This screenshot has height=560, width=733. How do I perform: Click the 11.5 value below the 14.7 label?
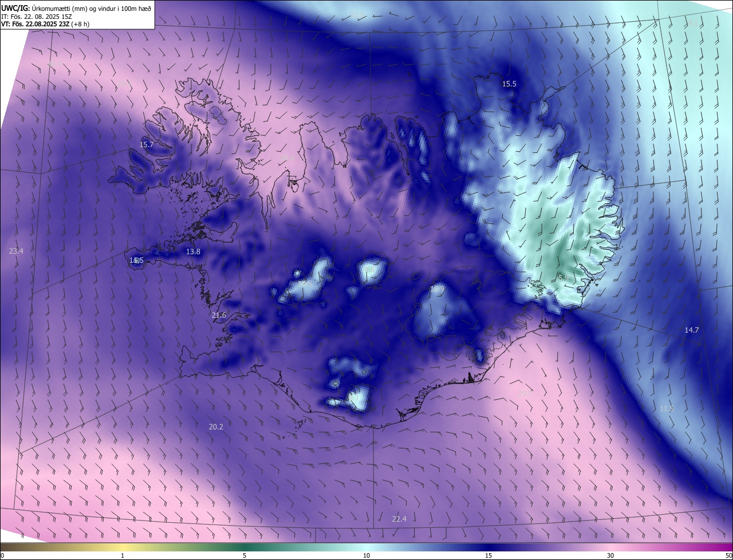667,408
